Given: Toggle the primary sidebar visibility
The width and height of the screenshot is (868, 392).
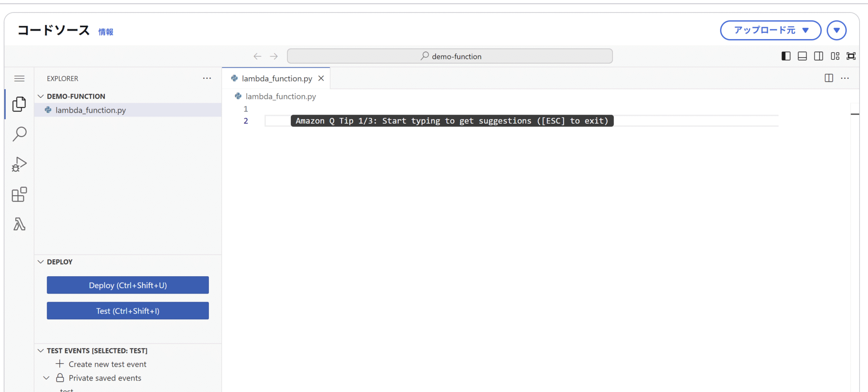Looking at the screenshot, I should pyautogui.click(x=786, y=56).
